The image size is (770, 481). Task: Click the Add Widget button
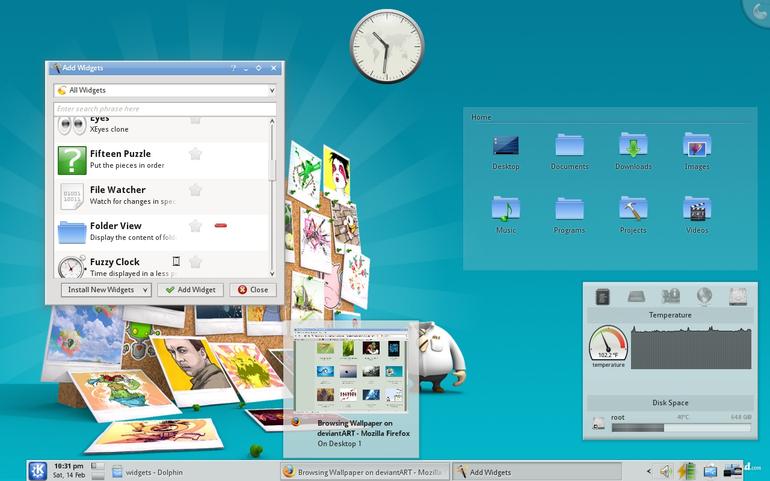pyautogui.click(x=191, y=290)
